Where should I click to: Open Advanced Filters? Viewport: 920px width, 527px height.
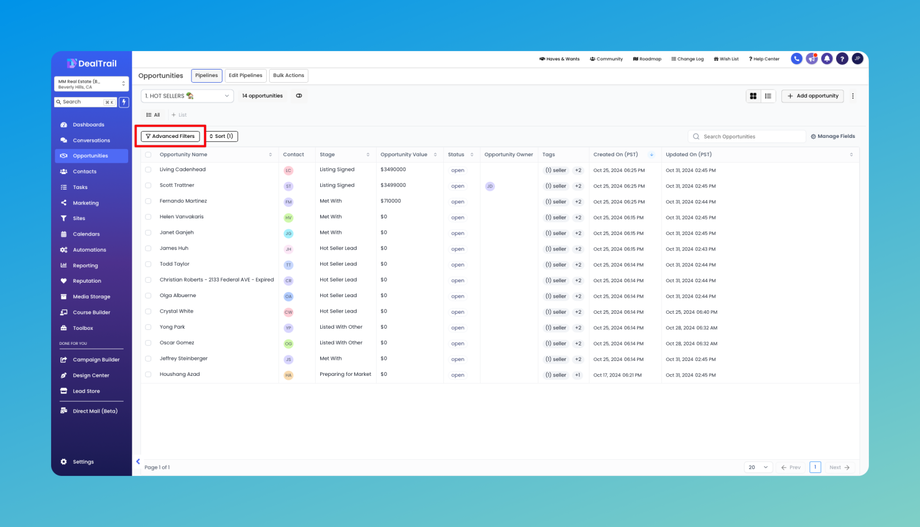pos(170,136)
